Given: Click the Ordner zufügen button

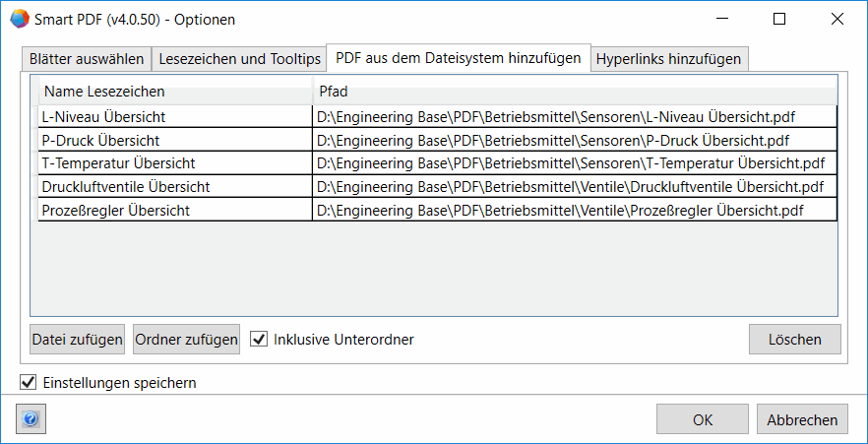Looking at the screenshot, I should [186, 340].
